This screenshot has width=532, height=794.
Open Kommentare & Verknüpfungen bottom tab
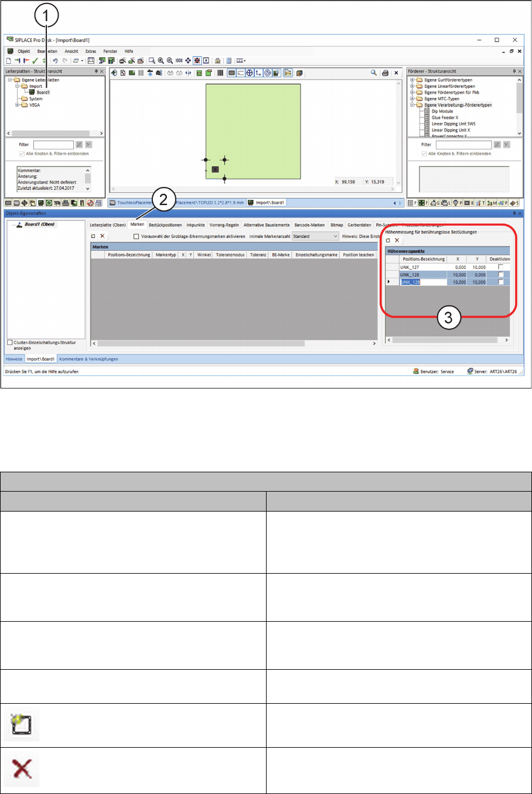pos(88,359)
